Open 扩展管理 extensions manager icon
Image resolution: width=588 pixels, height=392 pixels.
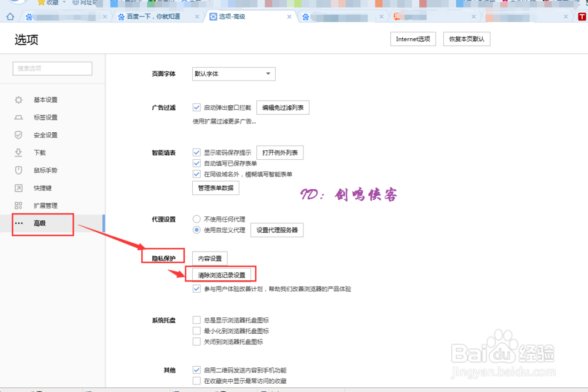(18, 205)
